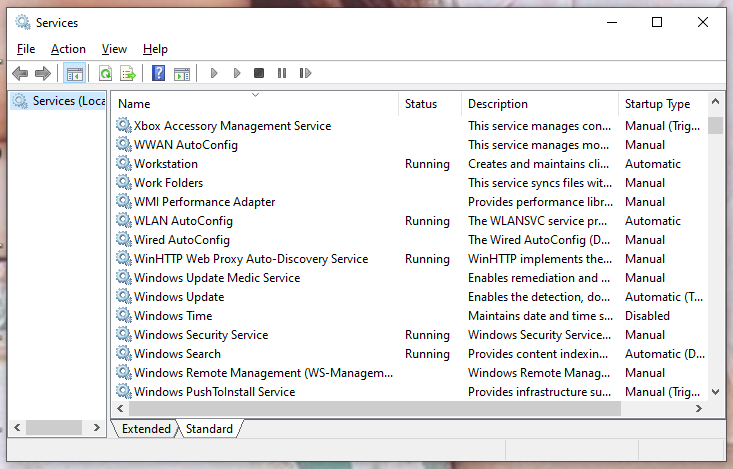Sort by the Description column header
This screenshot has height=469, width=733.
(x=540, y=104)
